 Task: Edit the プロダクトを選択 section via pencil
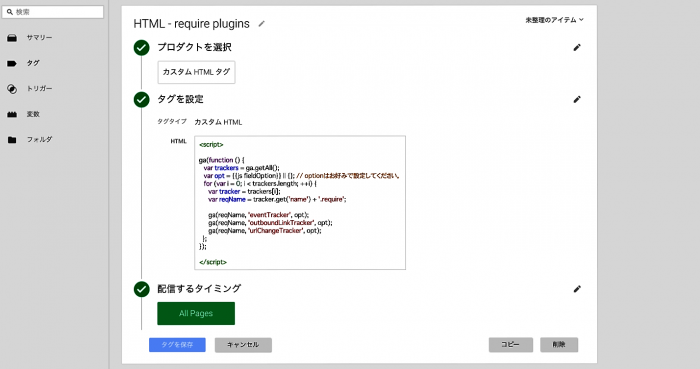(x=577, y=47)
